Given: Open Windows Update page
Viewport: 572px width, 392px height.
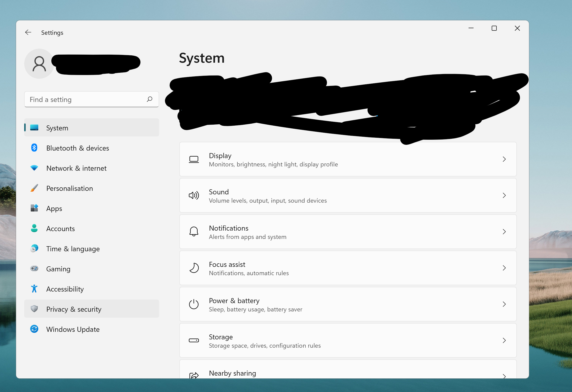Looking at the screenshot, I should tap(92, 329).
